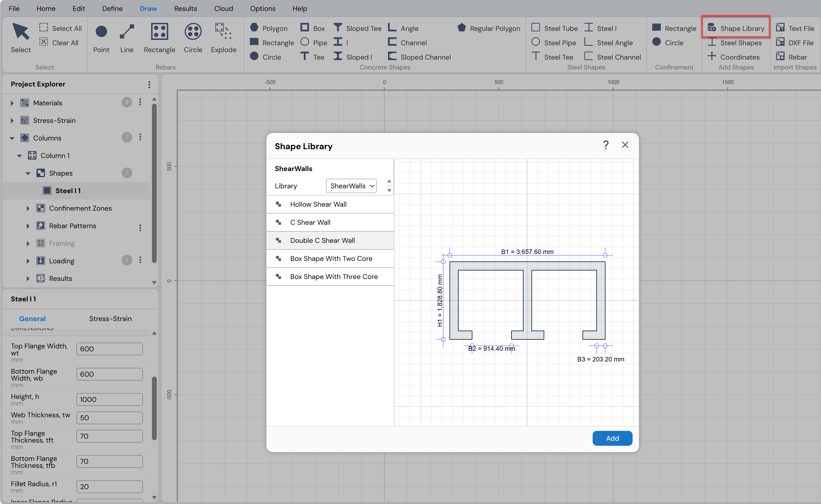Import shapes from DXF File

(795, 42)
